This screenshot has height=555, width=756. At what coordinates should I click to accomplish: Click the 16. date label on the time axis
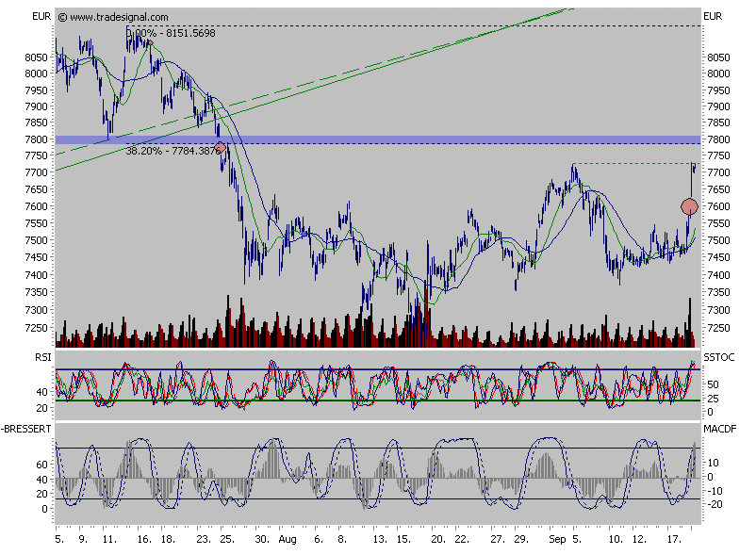point(144,539)
